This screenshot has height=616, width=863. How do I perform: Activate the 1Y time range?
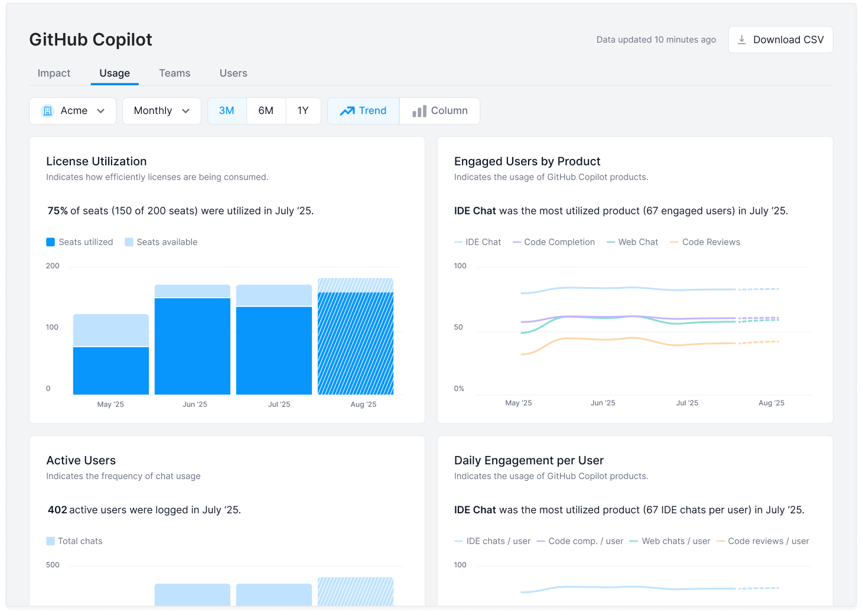point(303,110)
